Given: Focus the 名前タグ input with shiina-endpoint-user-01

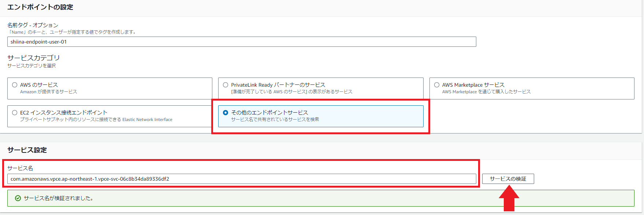Looking at the screenshot, I should (242, 42).
